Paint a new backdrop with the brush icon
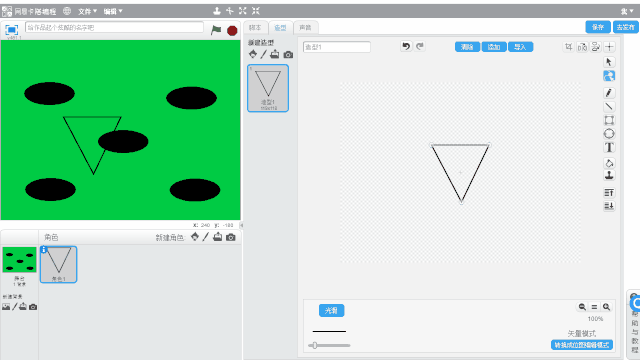This screenshot has height=360, width=640. 15,307
